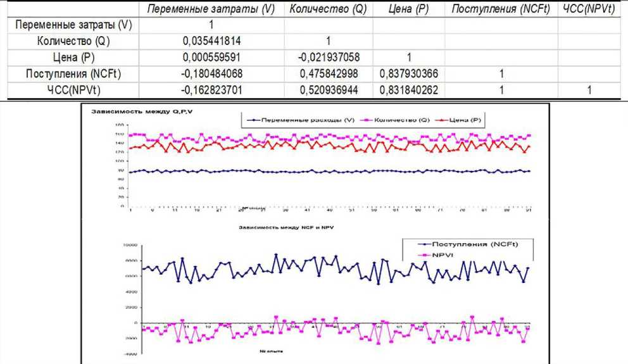This screenshot has width=628, height=364.
Task: Select the cell with value 0,831840262
Action: 408,90
